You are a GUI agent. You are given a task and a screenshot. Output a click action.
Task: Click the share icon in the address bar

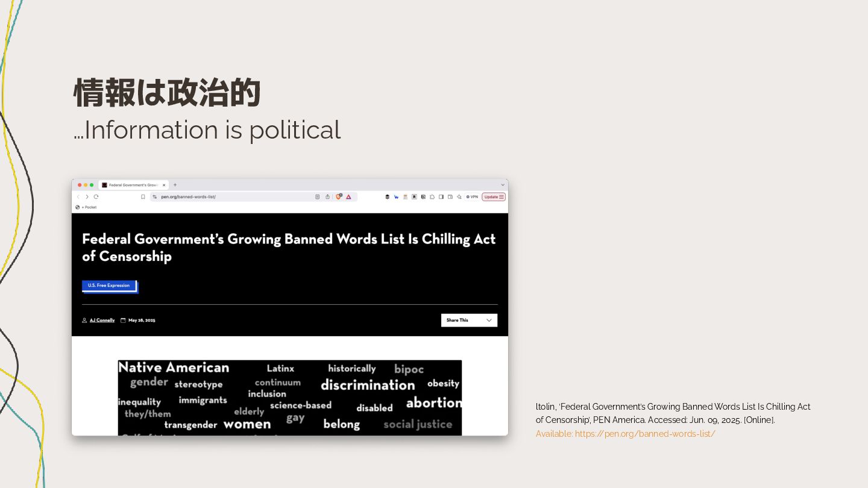(x=327, y=197)
